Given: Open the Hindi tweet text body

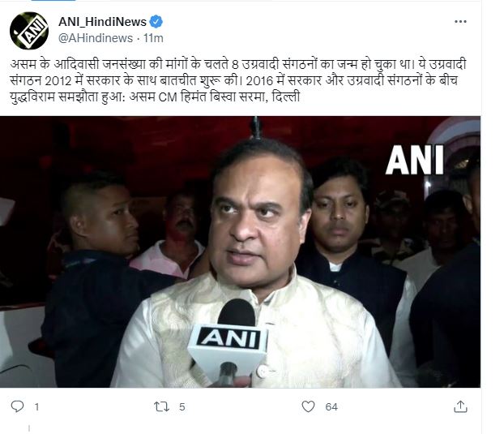Looking at the screenshot, I should 238,80.
